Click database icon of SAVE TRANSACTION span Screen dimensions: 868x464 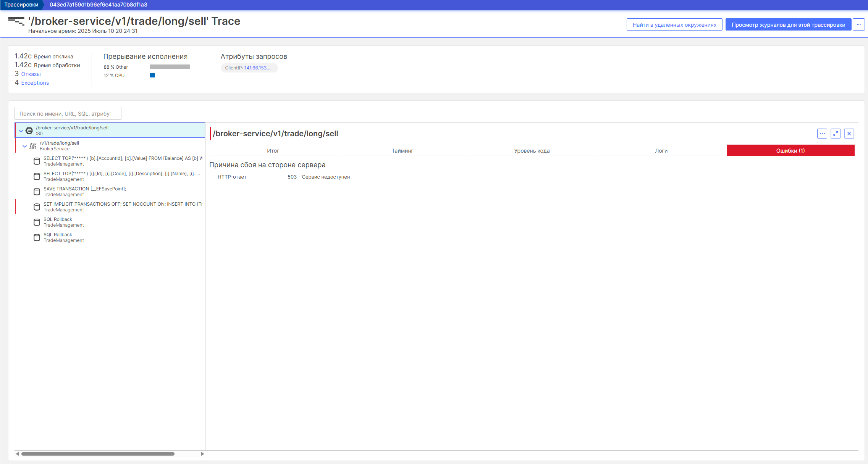click(x=37, y=192)
